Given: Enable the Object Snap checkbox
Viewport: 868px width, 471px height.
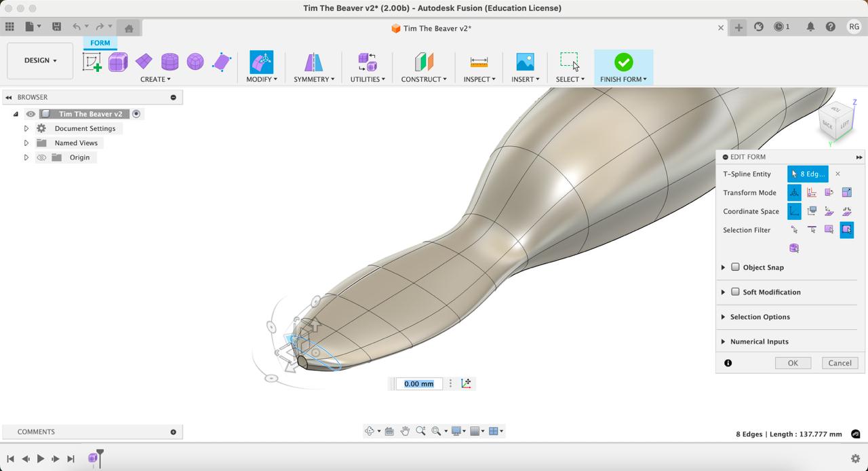Looking at the screenshot, I should (735, 267).
